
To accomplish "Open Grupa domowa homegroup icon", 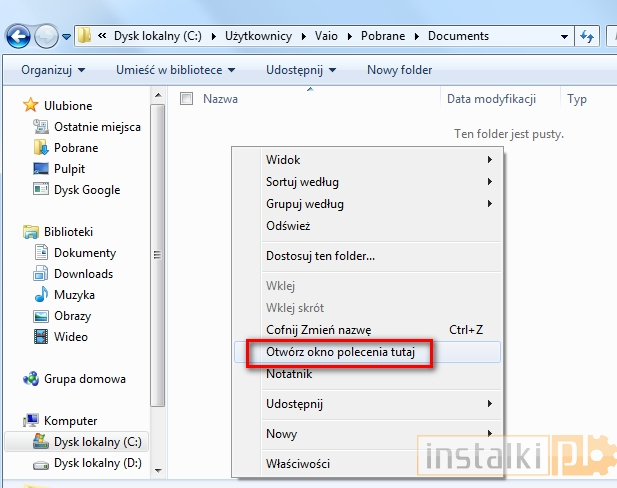I will 31,379.
